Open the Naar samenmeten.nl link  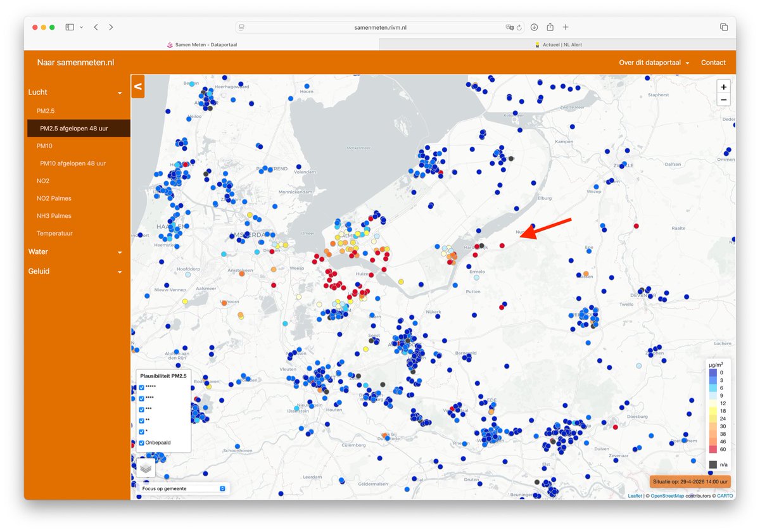pyautogui.click(x=75, y=63)
